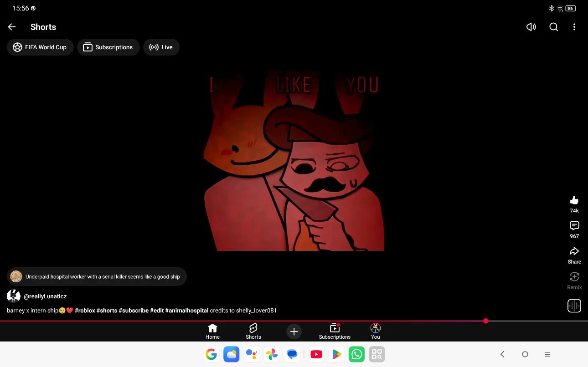Tap the Share arrow icon
588x367 pixels.
[574, 251]
